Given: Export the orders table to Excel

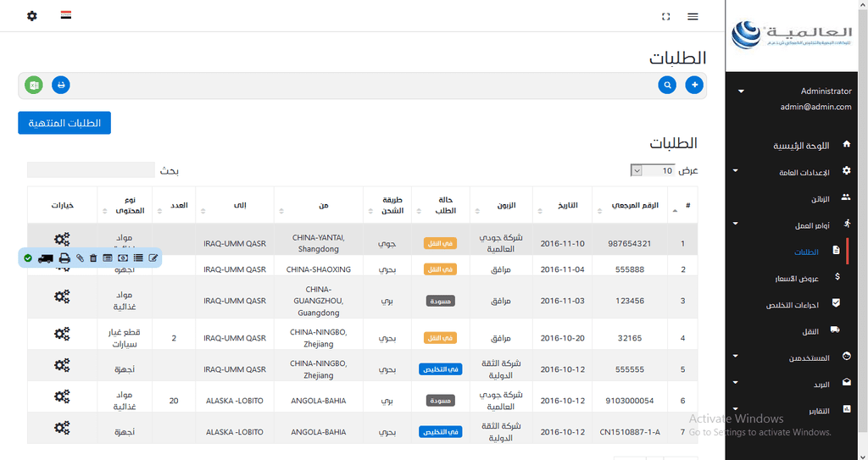Looking at the screenshot, I should click(34, 85).
